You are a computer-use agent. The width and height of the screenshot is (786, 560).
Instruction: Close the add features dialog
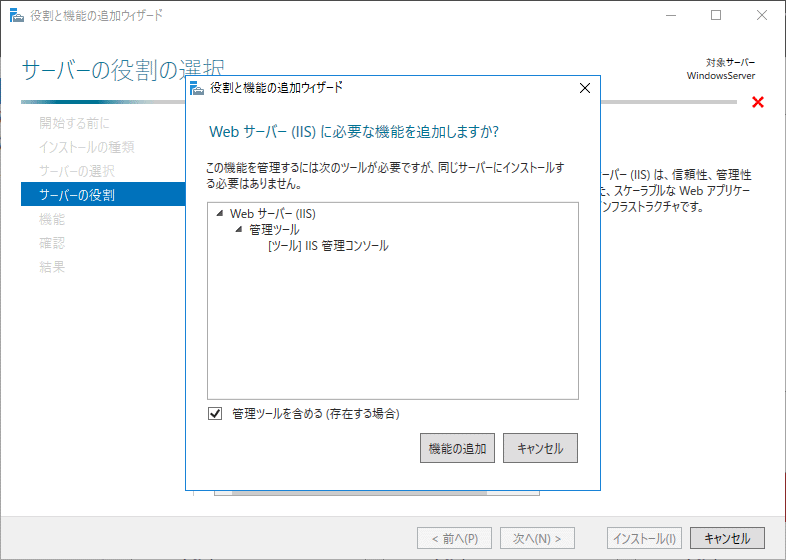pos(585,88)
